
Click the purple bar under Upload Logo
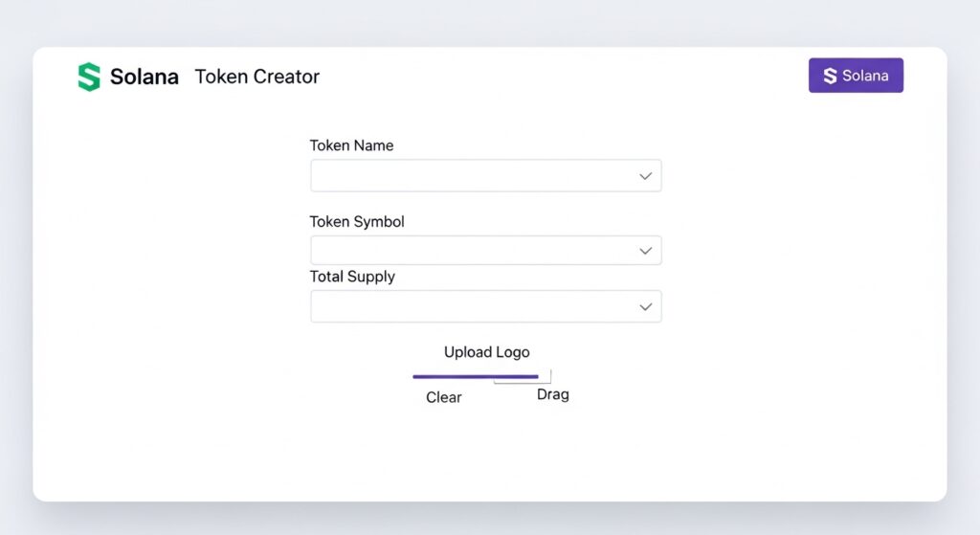point(476,376)
